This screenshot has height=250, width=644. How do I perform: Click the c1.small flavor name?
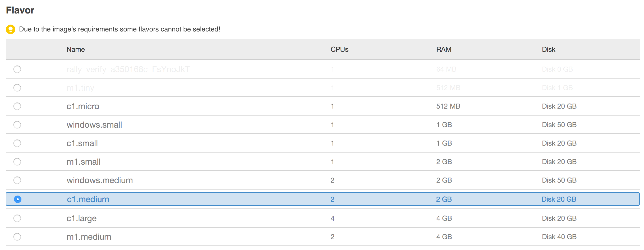(x=82, y=143)
